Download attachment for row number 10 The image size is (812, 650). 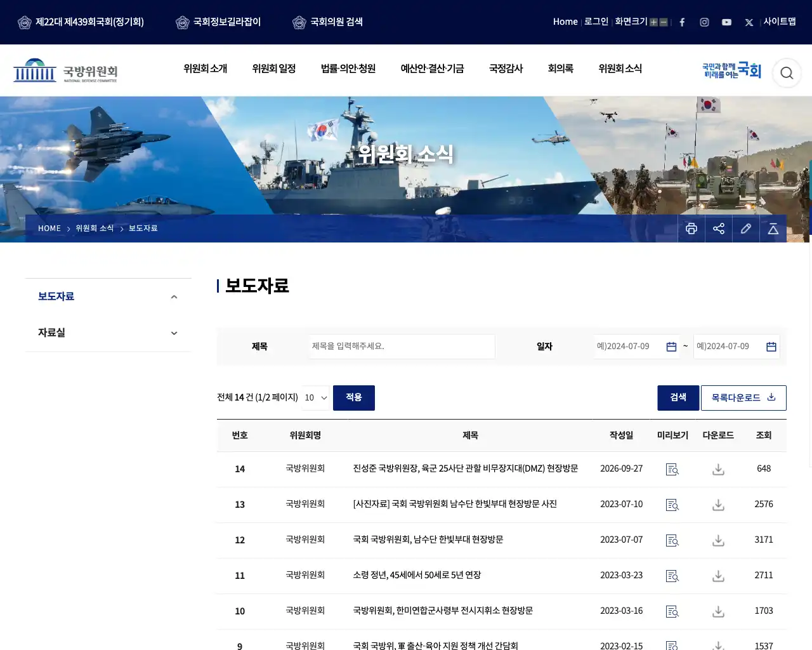(x=718, y=611)
